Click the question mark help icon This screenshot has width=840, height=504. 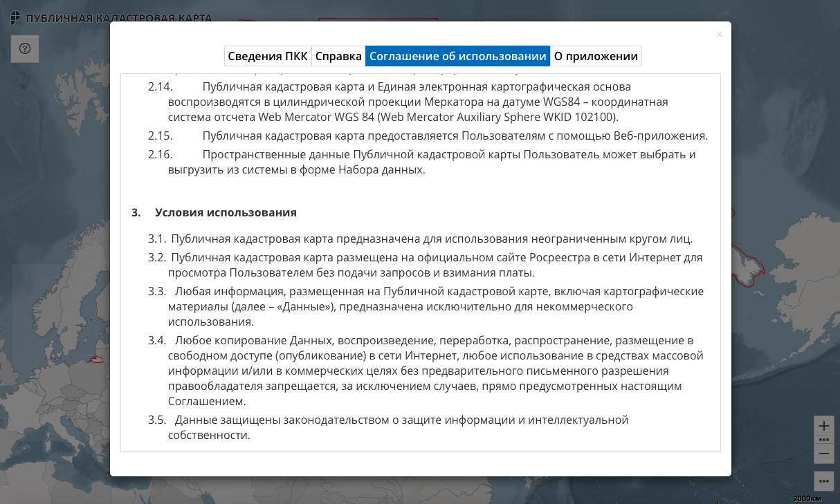click(25, 48)
